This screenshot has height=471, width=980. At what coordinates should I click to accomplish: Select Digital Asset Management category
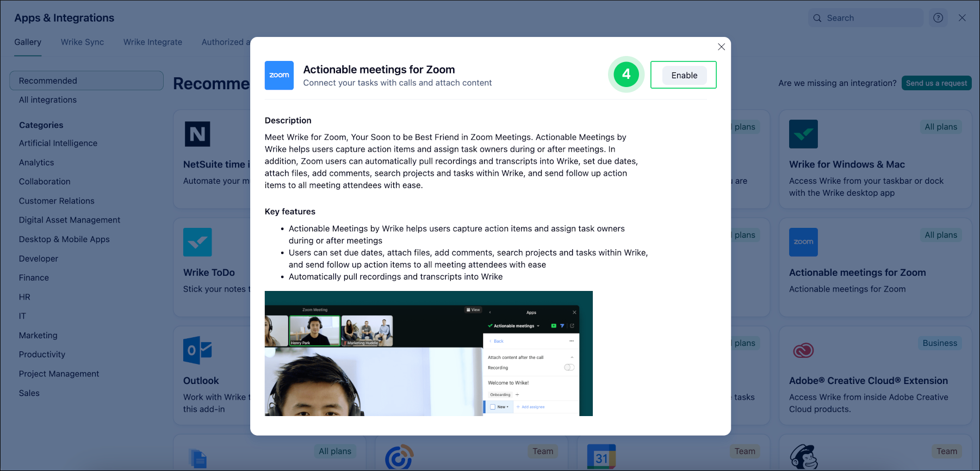(x=70, y=220)
